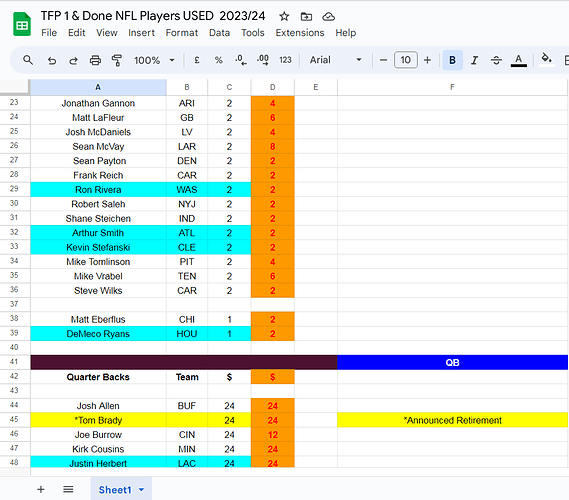Screen dimensions: 569x500
Task: Open the File menu
Action: (49, 33)
